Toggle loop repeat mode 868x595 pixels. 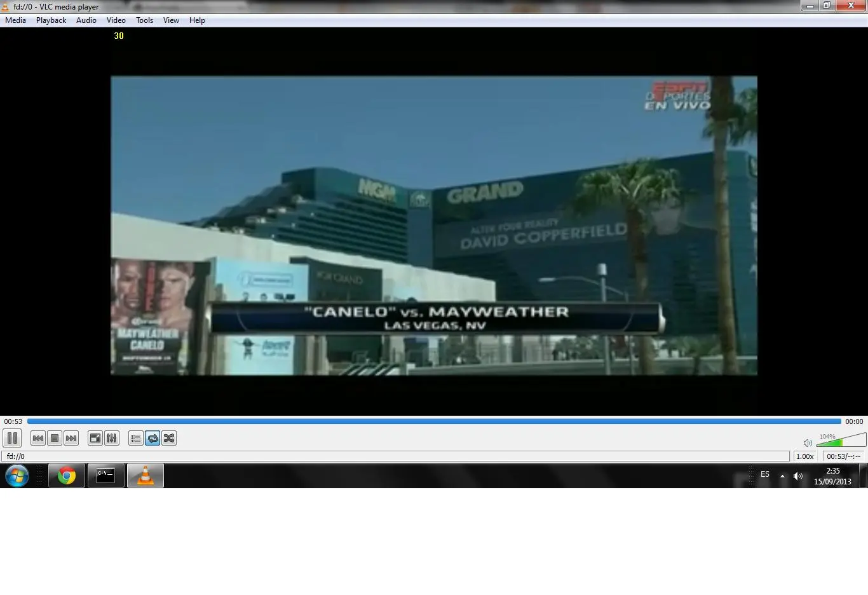pyautogui.click(x=153, y=438)
